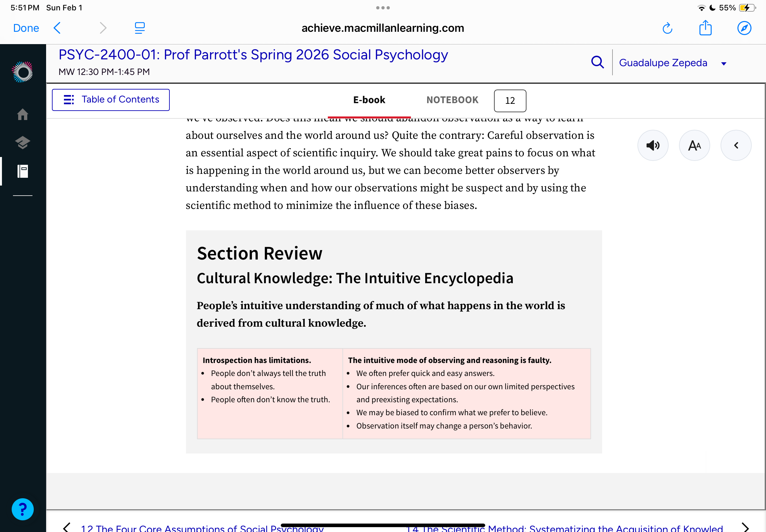The width and height of the screenshot is (766, 532).
Task: Click 'Cultural Knowledge: The Intuitive Encyclopedia' subheading
Action: pyautogui.click(x=355, y=278)
